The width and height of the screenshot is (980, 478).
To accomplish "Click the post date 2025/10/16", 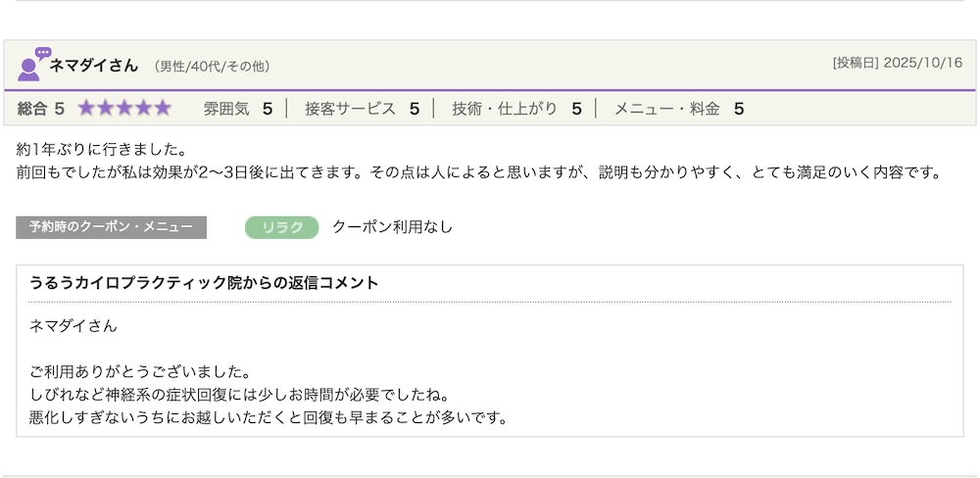I will (x=923, y=63).
